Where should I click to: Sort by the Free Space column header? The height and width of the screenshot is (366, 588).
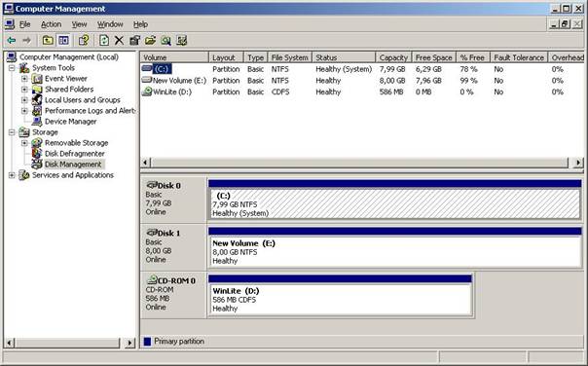[x=434, y=57]
